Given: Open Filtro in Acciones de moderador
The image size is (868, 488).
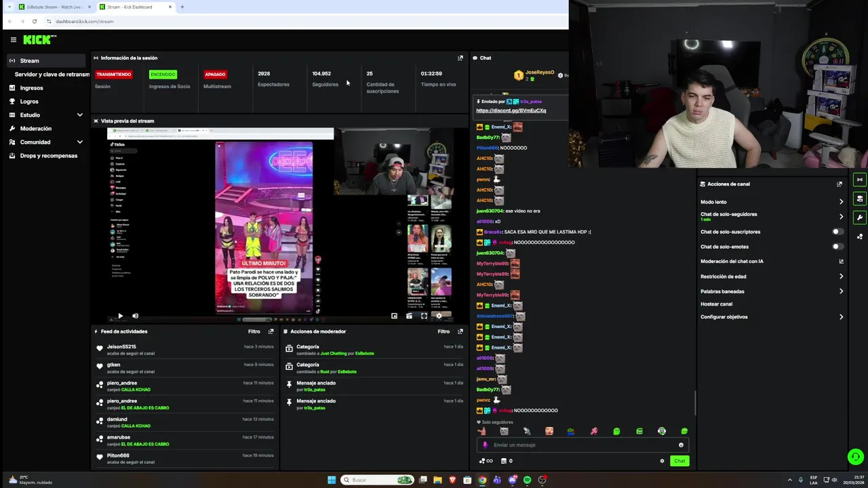Looking at the screenshot, I should click(443, 331).
